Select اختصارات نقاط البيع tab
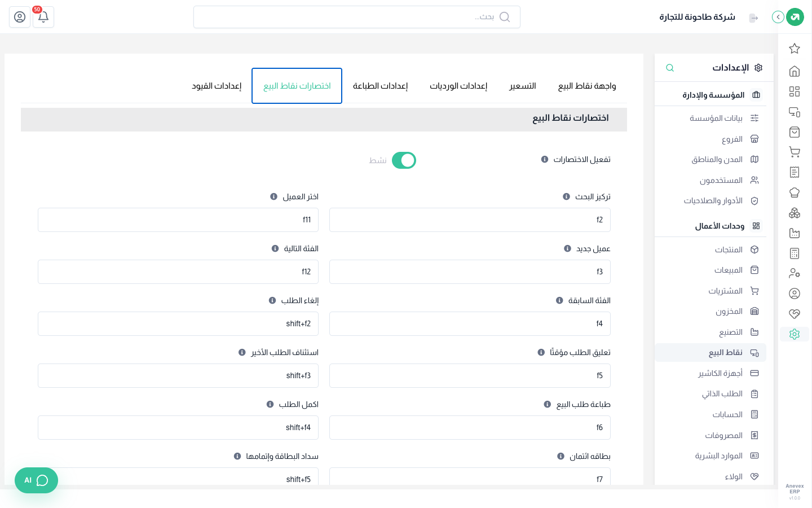 [297, 86]
